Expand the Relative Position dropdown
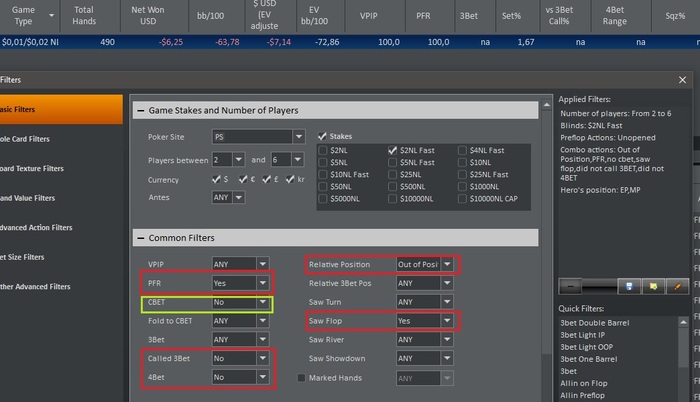This screenshot has height=402, width=700. (x=448, y=265)
